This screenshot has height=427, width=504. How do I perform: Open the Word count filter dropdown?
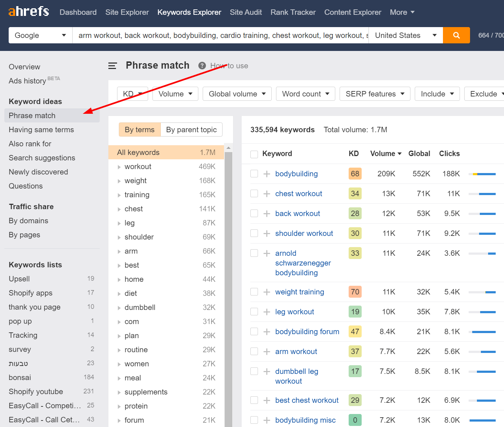306,94
